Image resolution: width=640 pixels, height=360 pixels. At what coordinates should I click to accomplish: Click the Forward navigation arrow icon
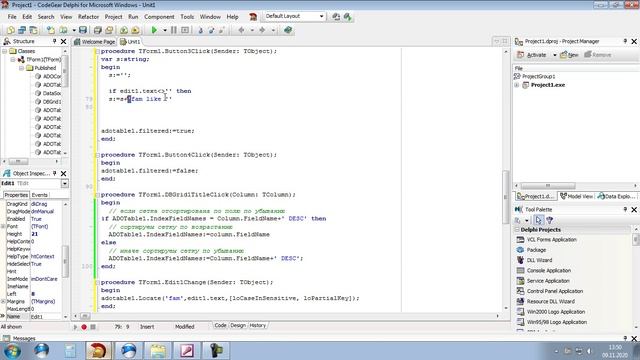[x=262, y=30]
